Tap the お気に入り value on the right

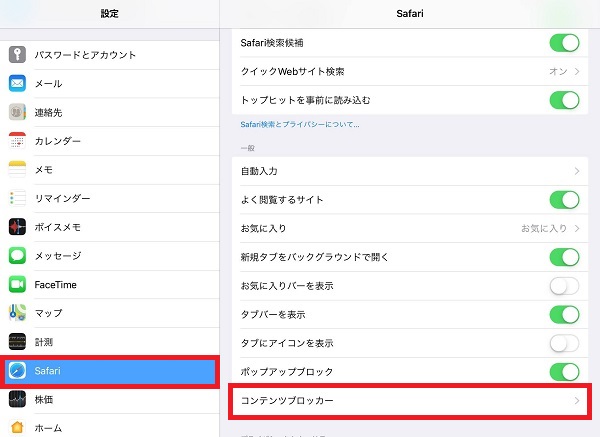tap(544, 228)
